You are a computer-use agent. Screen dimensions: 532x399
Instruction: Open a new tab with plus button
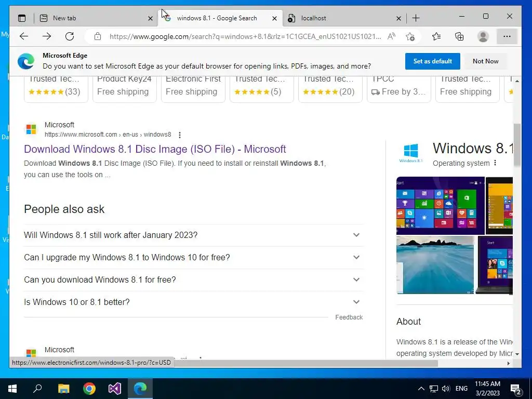click(416, 18)
